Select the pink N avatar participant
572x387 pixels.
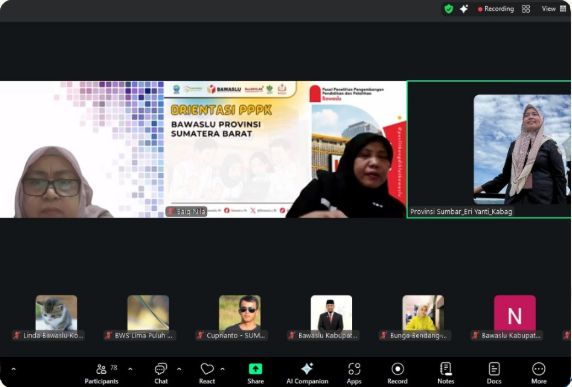click(515, 313)
